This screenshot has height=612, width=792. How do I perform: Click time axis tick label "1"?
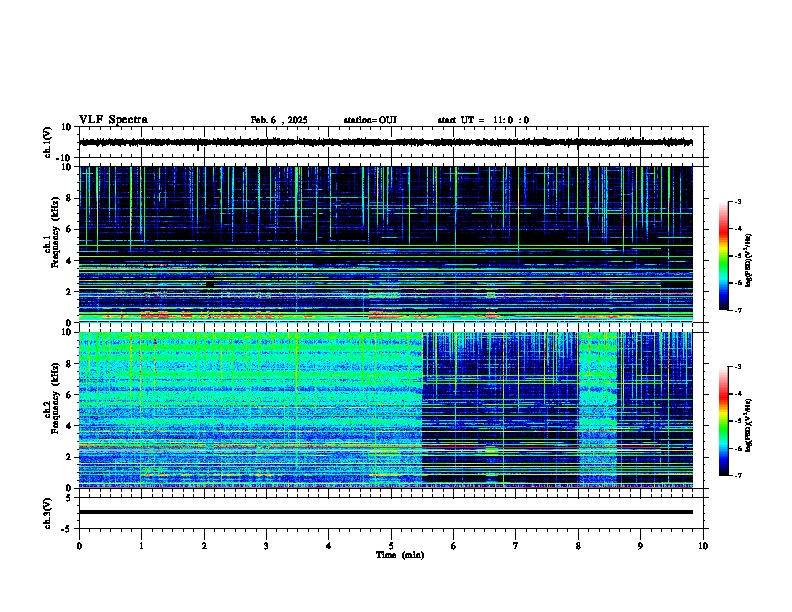coord(141,546)
